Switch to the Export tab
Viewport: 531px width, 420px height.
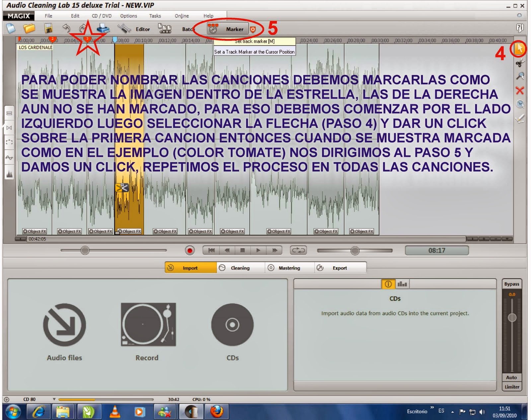[340, 267]
